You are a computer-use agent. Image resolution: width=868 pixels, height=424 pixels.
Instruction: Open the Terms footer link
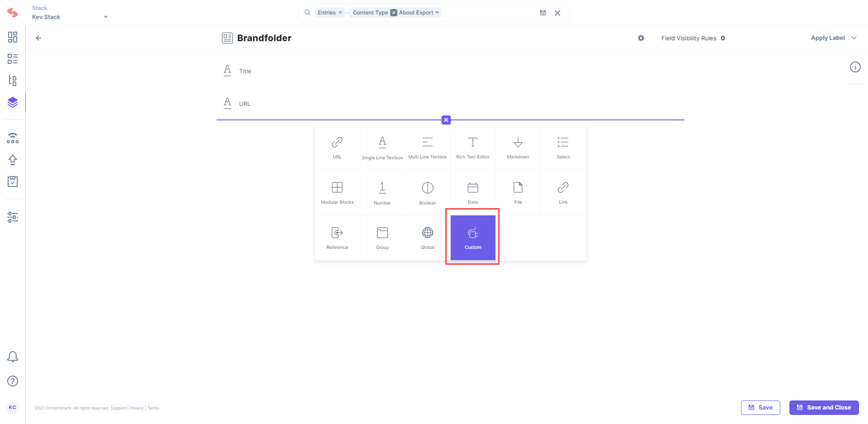pos(153,408)
